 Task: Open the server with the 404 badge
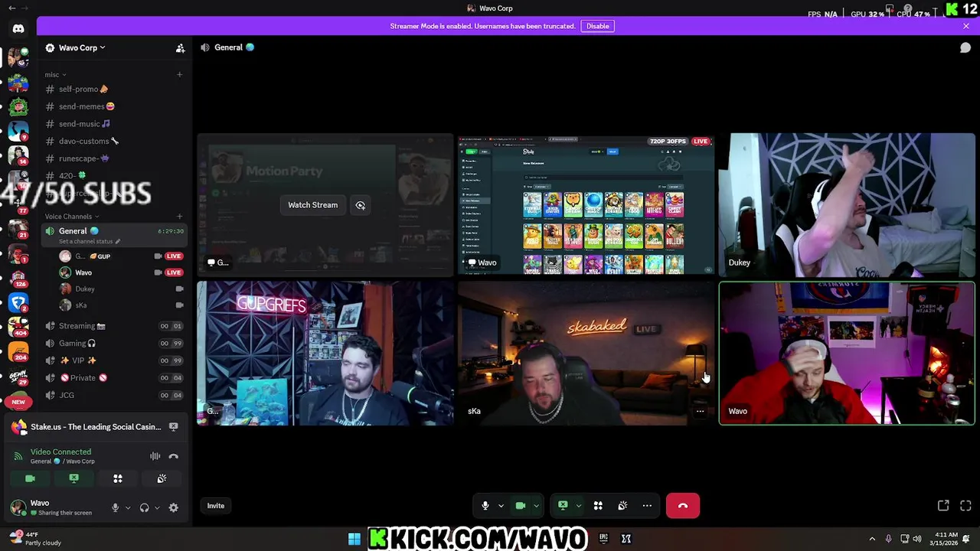click(x=18, y=328)
